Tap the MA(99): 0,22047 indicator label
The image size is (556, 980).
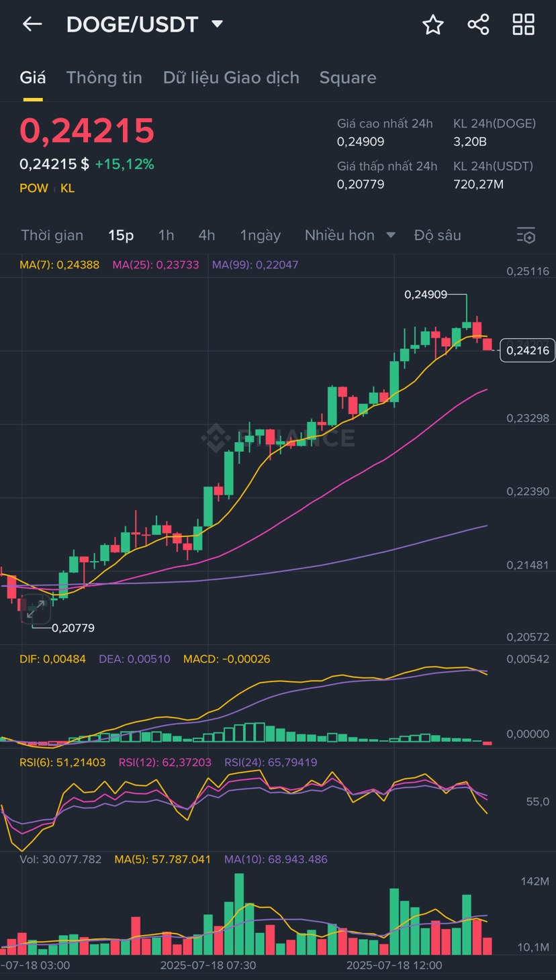click(x=255, y=264)
